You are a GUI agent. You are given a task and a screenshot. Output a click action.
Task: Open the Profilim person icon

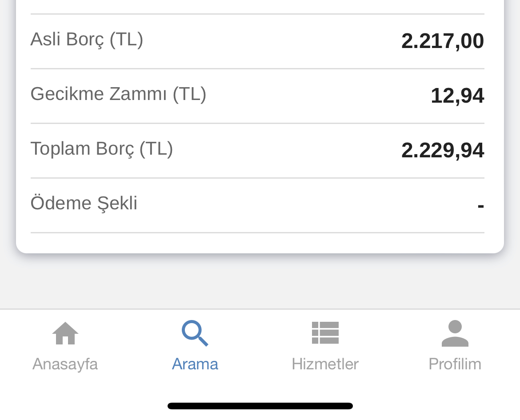point(455,333)
